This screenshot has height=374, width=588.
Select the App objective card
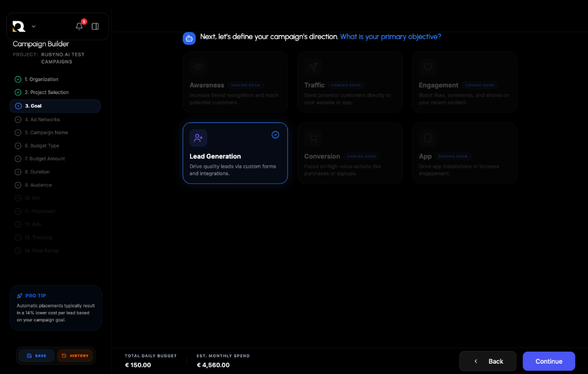[x=465, y=153]
